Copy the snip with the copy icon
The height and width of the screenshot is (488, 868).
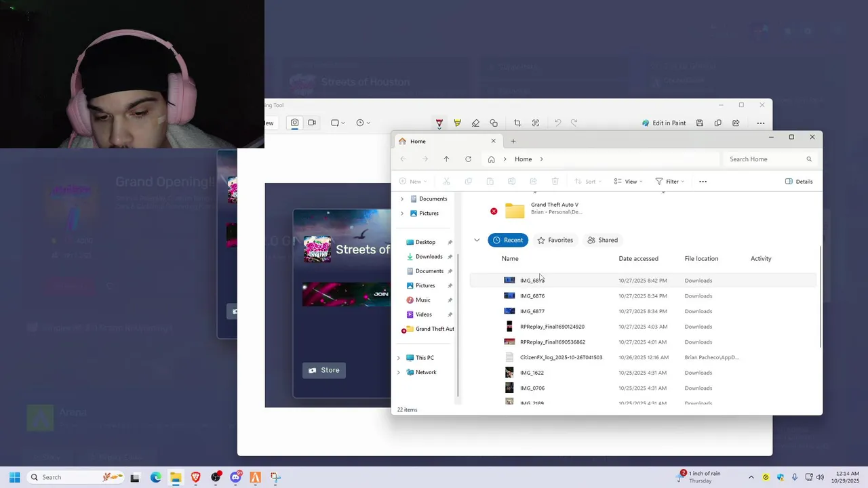718,123
